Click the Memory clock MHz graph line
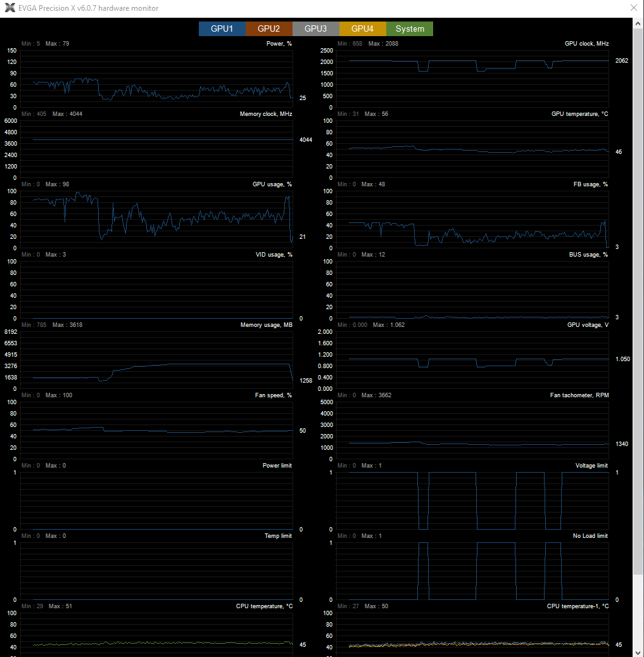This screenshot has height=657, width=644. pyautogui.click(x=163, y=139)
